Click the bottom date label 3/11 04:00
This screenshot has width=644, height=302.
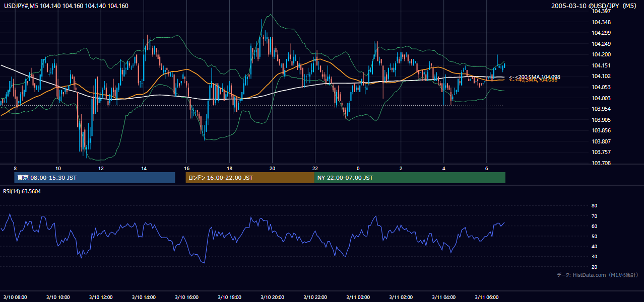point(443,297)
